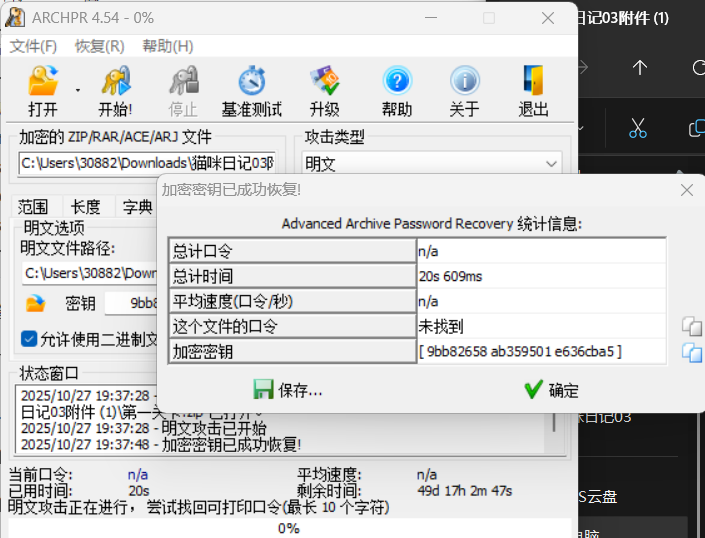This screenshot has width=705, height=538.
Task: Copy the 这个文件的口令 value with copy icon
Action: click(691, 326)
